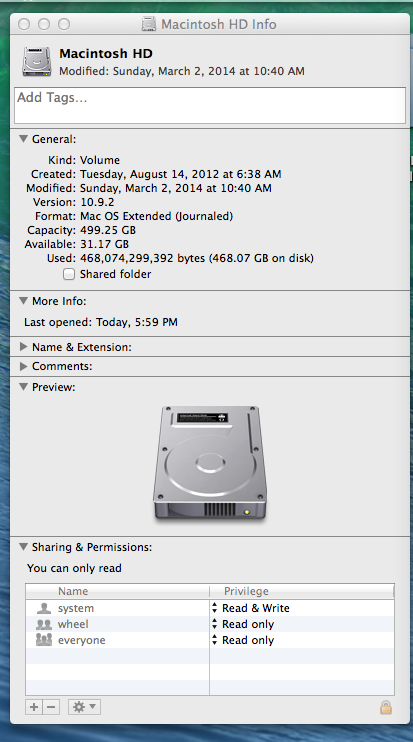
Task: Click the Capacity 499.25 GB value
Action: pos(108,230)
